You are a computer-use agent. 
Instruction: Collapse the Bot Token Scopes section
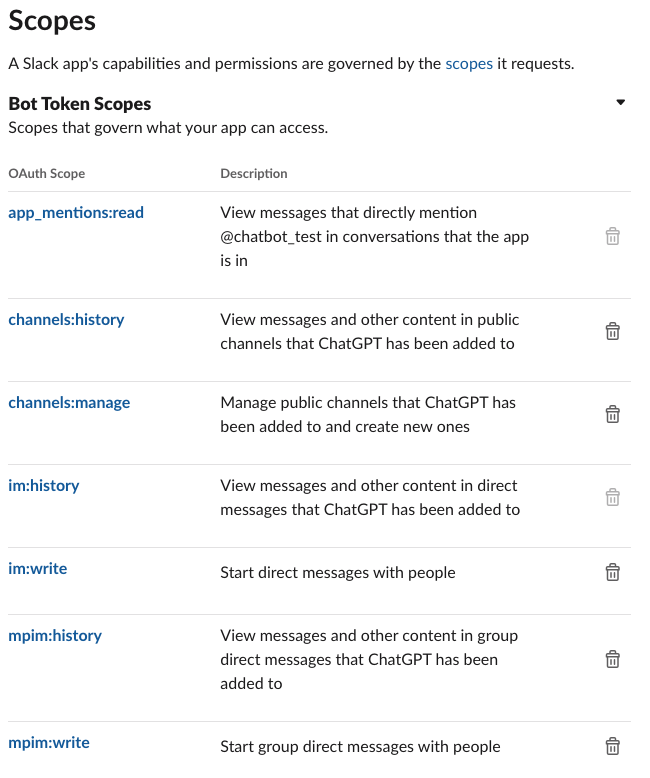pos(620,102)
